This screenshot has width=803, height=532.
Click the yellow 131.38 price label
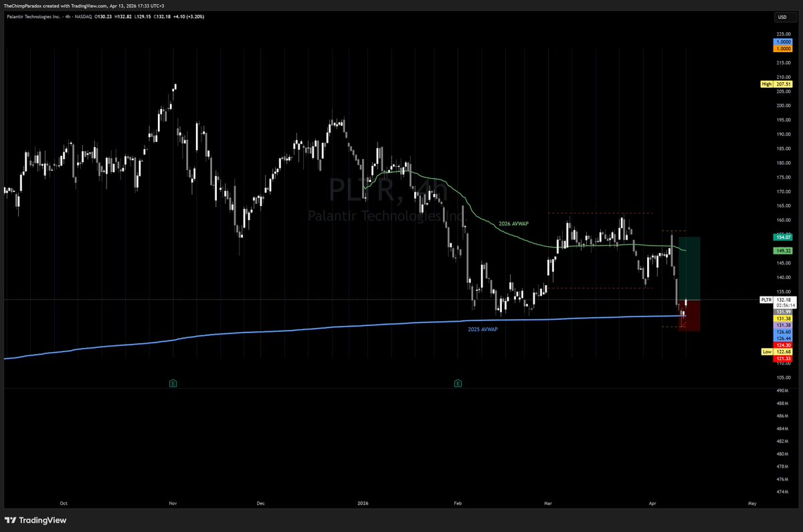tap(782, 319)
